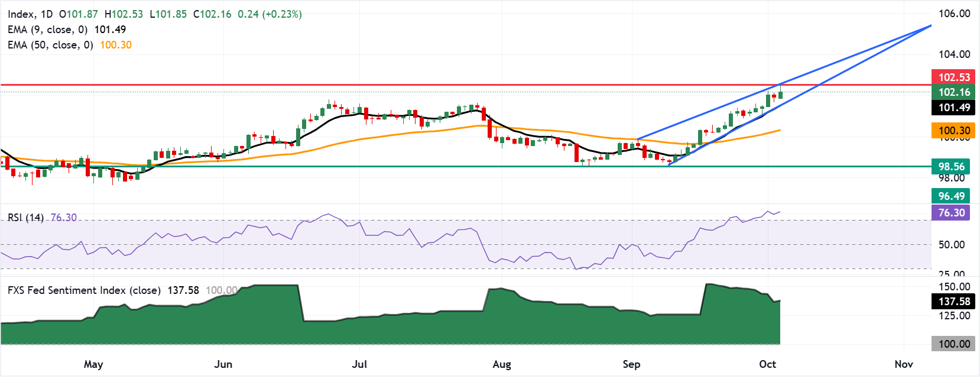Viewport: 980px width, 382px height.
Task: Click the 76.30 value beside RSI (14)
Action: (64, 217)
